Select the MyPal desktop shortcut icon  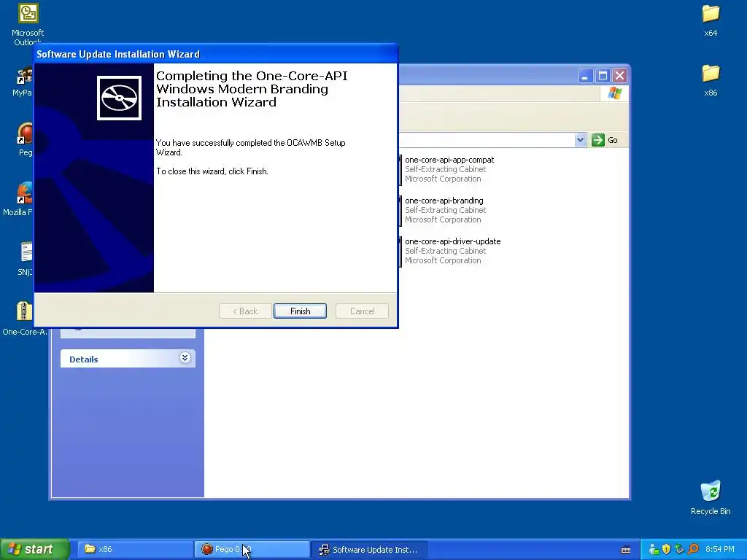[x=25, y=76]
